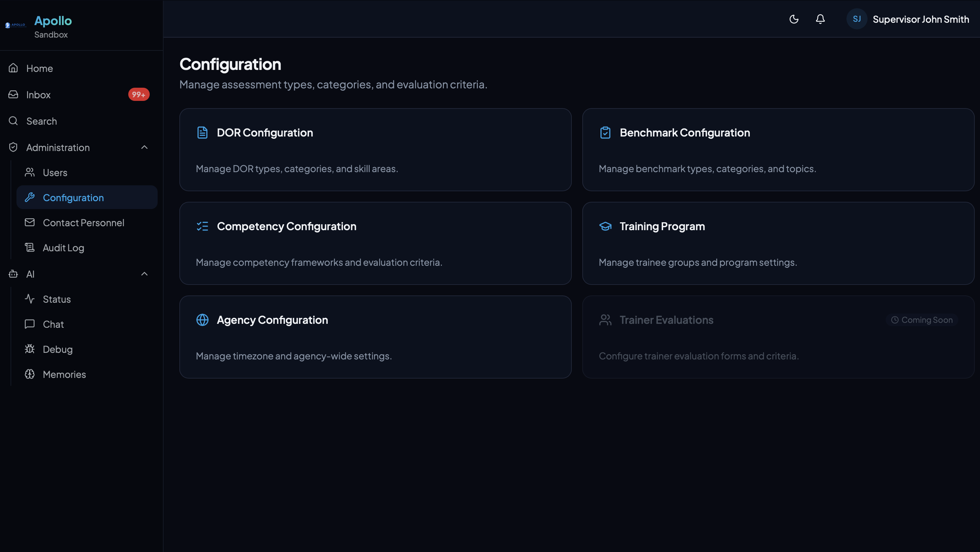The image size is (980, 552).
Task: Toggle dark mode with the moon icon
Action: (794, 19)
